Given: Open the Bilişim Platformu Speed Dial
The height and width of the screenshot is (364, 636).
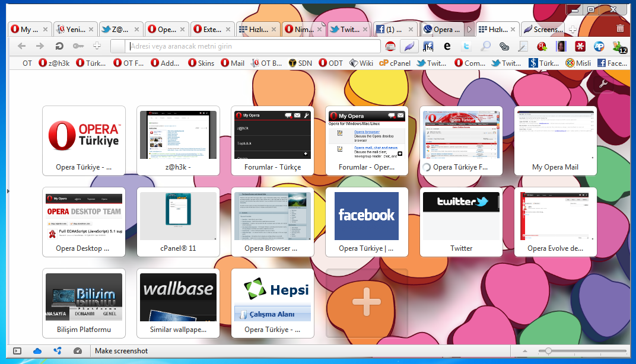Looking at the screenshot, I should point(84,303).
